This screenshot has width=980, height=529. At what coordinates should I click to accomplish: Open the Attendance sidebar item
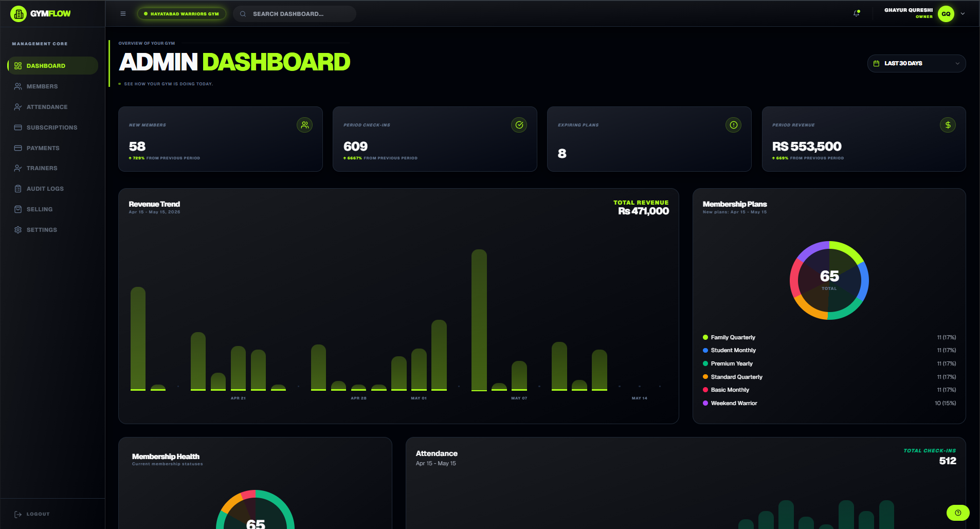coord(52,107)
